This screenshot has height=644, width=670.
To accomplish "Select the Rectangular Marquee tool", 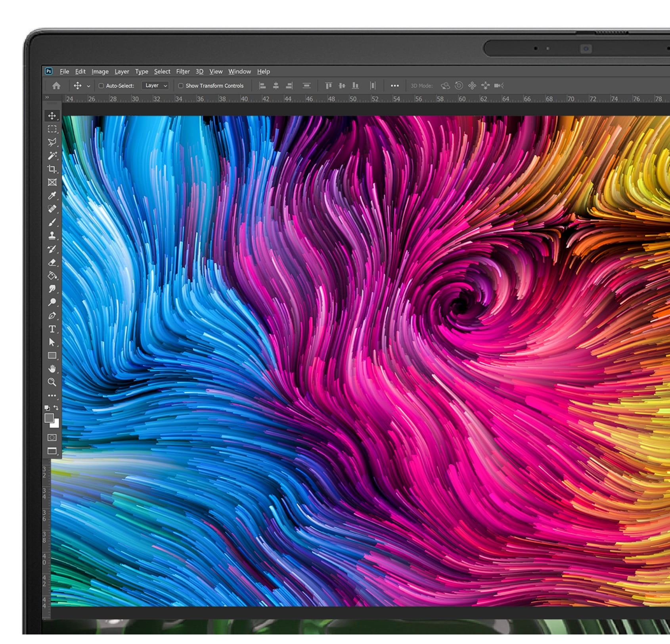I will click(x=52, y=129).
